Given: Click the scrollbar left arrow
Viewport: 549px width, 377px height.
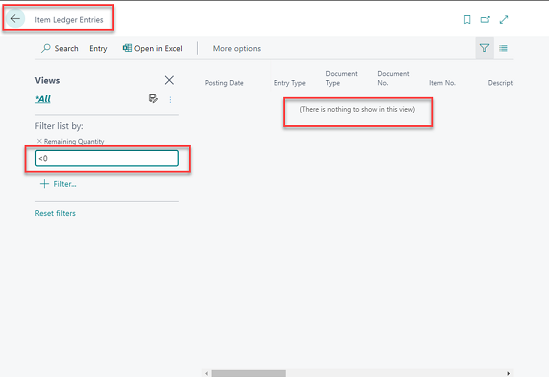Looking at the screenshot, I should point(207,373).
